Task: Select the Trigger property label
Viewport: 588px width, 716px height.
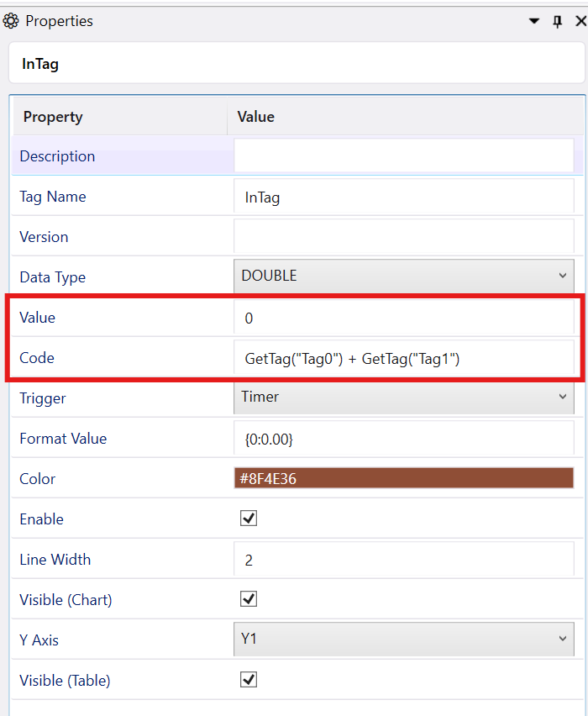Action: click(x=43, y=398)
